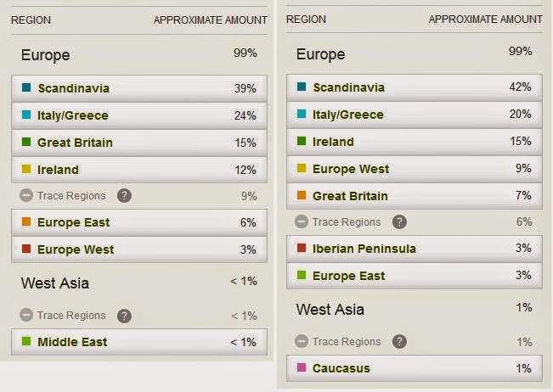553x392 pixels.
Task: Open the Italy/Greece 24% region row
Action: 140,115
